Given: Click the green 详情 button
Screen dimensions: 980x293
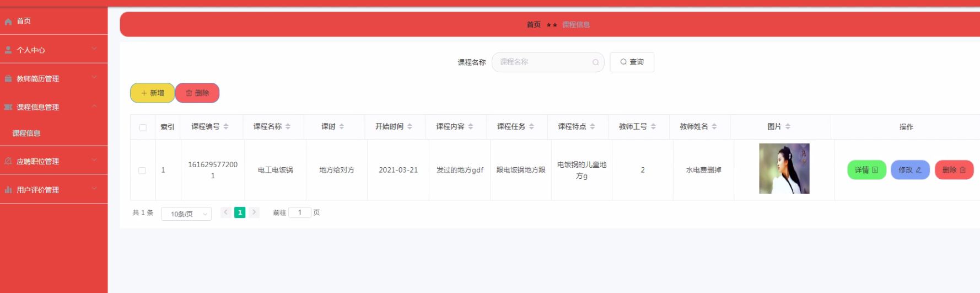Looking at the screenshot, I should [x=866, y=170].
